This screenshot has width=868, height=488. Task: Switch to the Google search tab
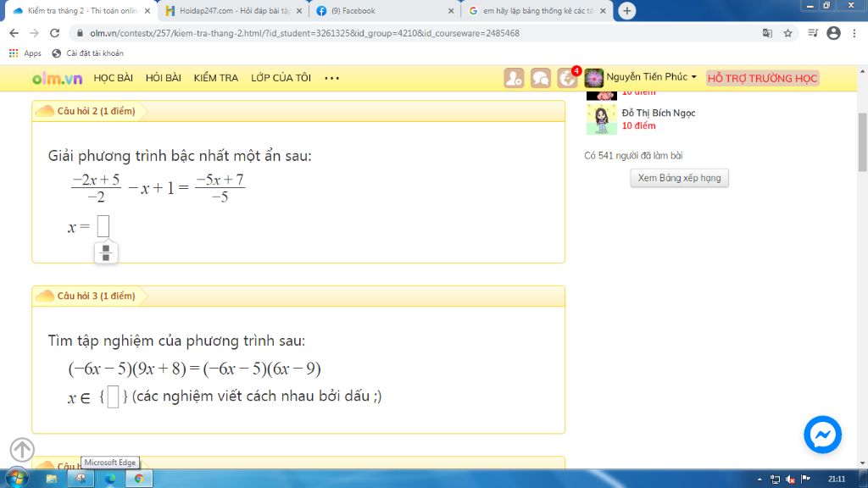(537, 10)
